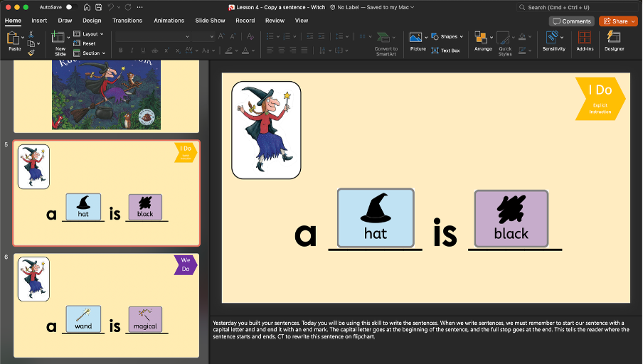Toggle Bold formatting
Viewport: 643px width, 364px height.
coord(121,50)
